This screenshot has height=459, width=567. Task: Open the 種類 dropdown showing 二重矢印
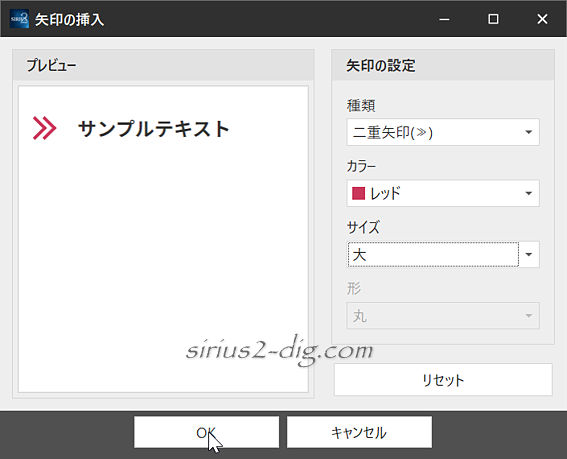tap(443, 132)
